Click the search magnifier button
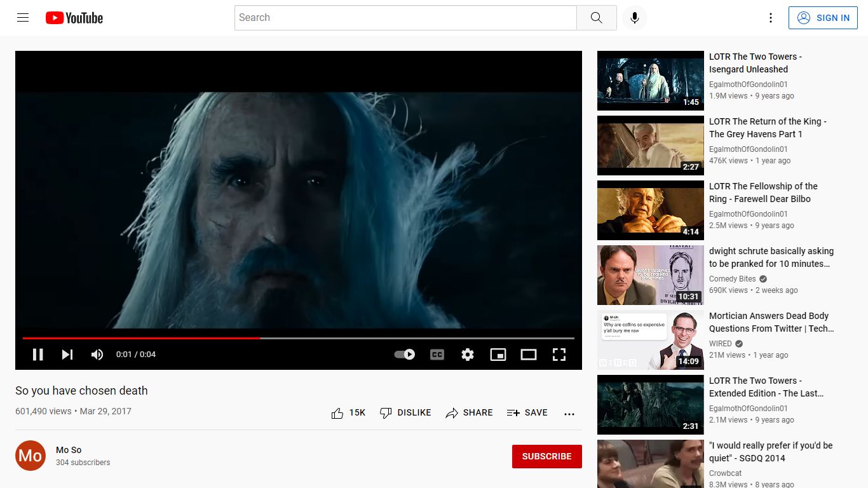This screenshot has width=868, height=488. [596, 18]
